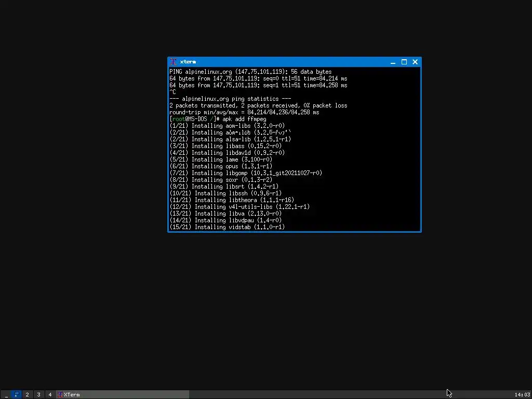Click the '^C' line in the terminal
This screenshot has width=532, height=399.
pos(172,92)
